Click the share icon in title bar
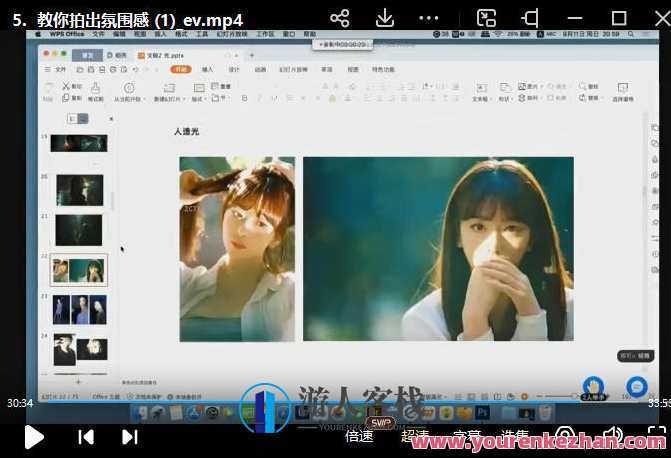 pyautogui.click(x=340, y=18)
